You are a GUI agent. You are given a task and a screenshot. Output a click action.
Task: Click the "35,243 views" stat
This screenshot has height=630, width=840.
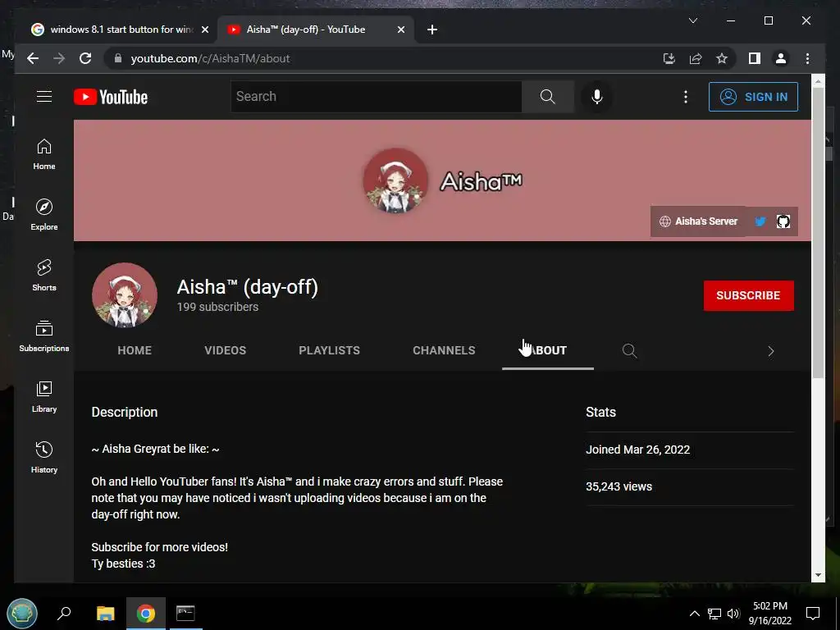tap(619, 486)
